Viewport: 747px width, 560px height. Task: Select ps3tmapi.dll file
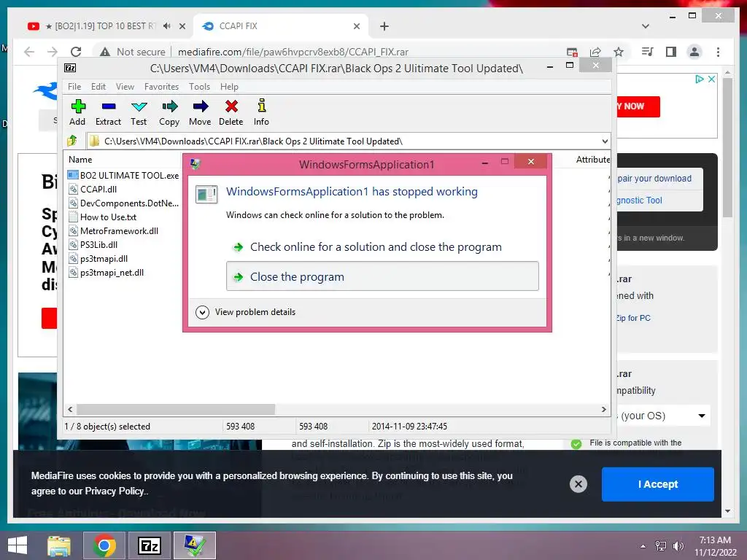98,259
